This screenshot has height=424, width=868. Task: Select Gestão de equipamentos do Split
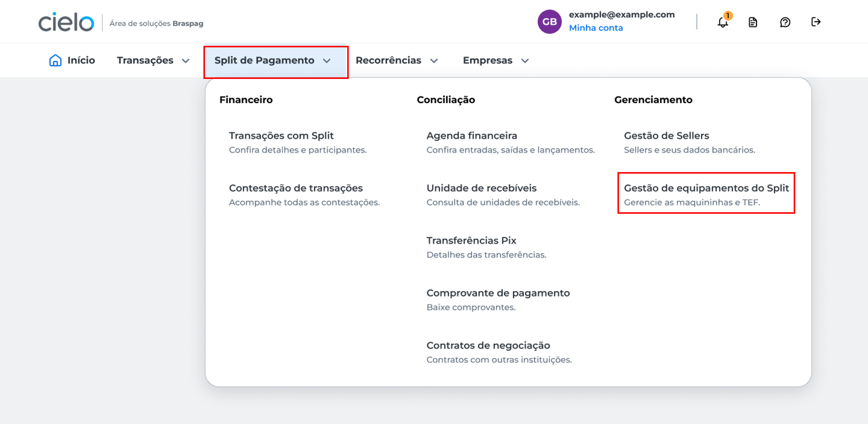tap(706, 195)
